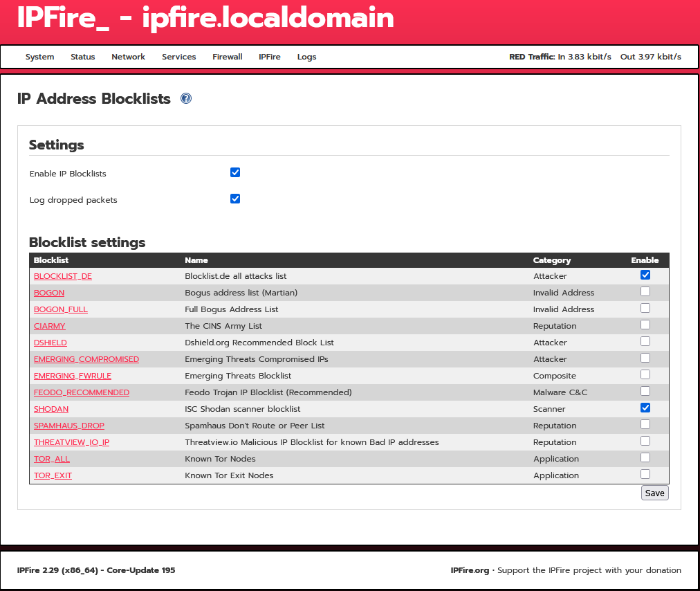Visit the SHODAN blocklist link

tap(51, 409)
